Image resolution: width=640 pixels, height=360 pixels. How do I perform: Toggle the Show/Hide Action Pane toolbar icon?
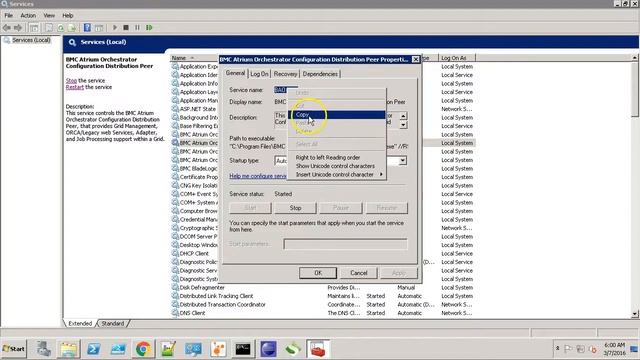99,28
